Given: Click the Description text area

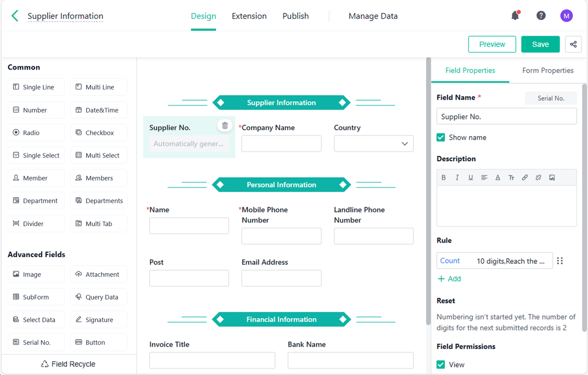Looking at the screenshot, I should pos(507,206).
